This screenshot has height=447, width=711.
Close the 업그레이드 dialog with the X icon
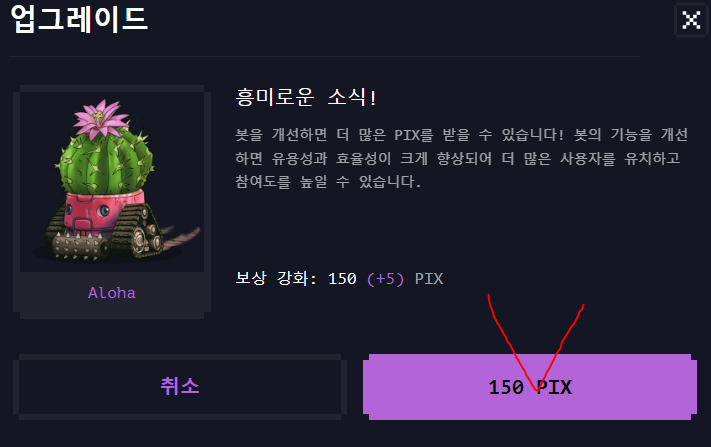(691, 20)
